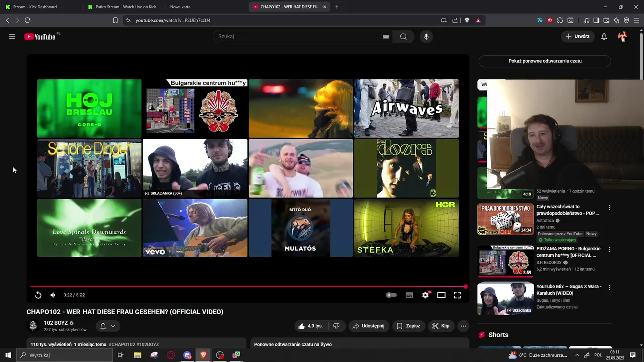This screenshot has width=644, height=362.
Task: Open the MULATÓS end-screen thumbnail
Action: (300, 228)
